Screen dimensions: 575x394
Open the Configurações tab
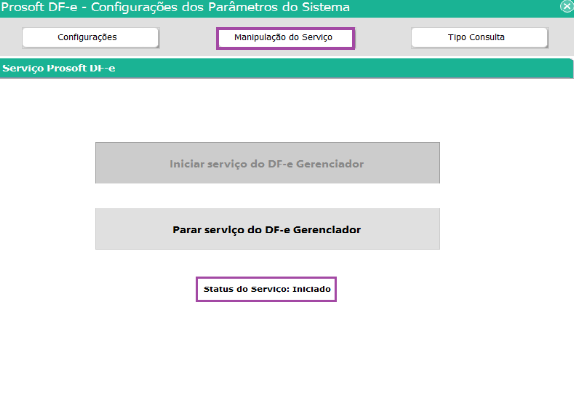coord(91,37)
